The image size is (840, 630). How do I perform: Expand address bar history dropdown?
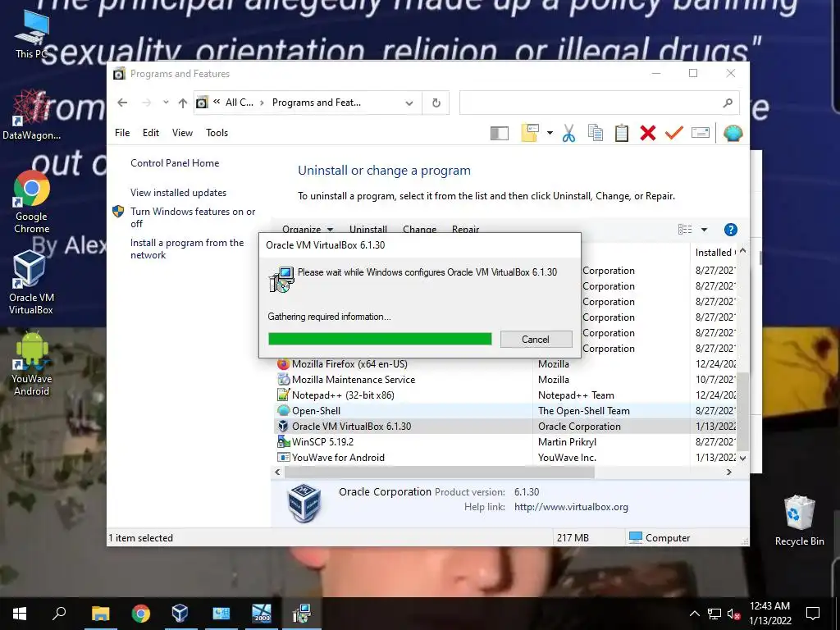click(409, 103)
